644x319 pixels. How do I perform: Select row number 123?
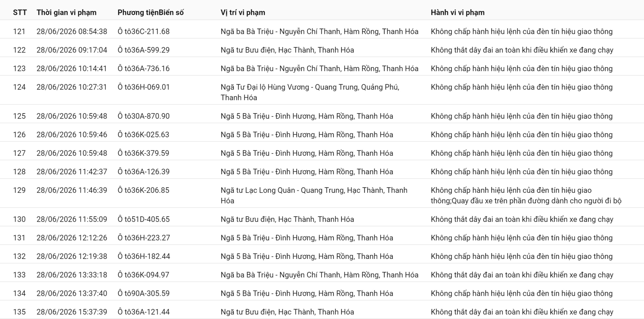tap(19, 69)
